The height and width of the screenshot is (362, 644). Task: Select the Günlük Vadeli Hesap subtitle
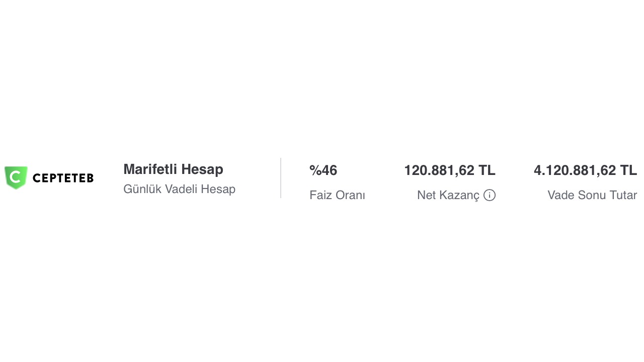point(179,190)
